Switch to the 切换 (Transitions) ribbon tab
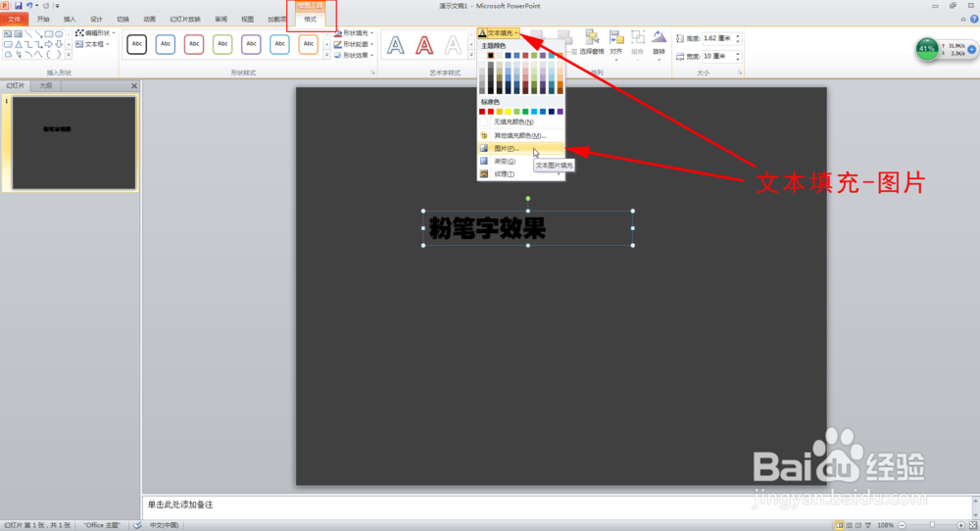Viewport: 980px width, 531px height. [x=123, y=20]
